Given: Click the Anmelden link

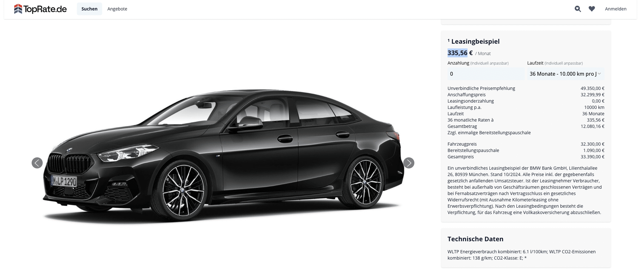Looking at the screenshot, I should (x=616, y=9).
